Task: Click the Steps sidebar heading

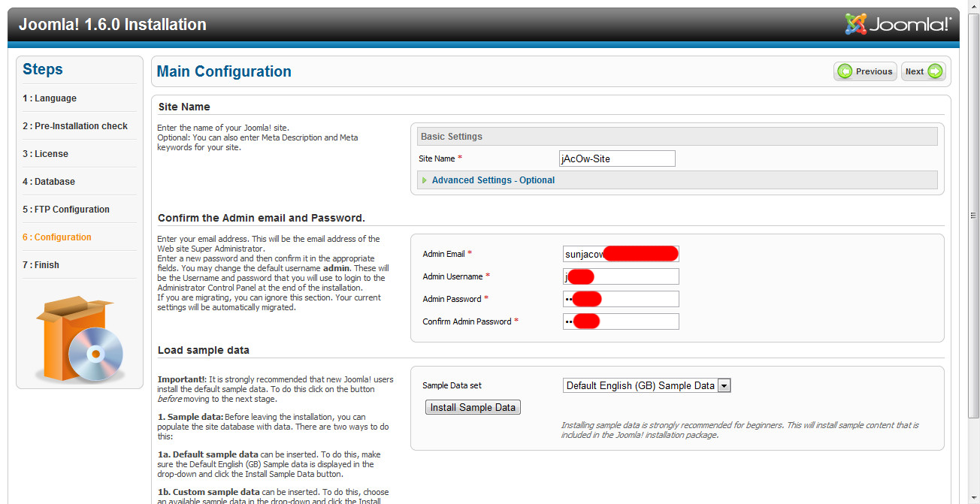Action: tap(43, 69)
